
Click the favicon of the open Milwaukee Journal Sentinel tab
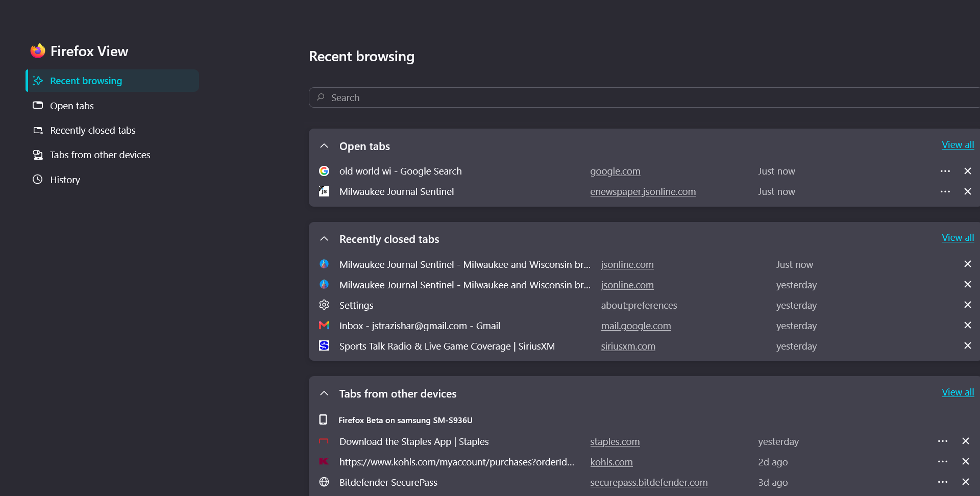coord(324,191)
